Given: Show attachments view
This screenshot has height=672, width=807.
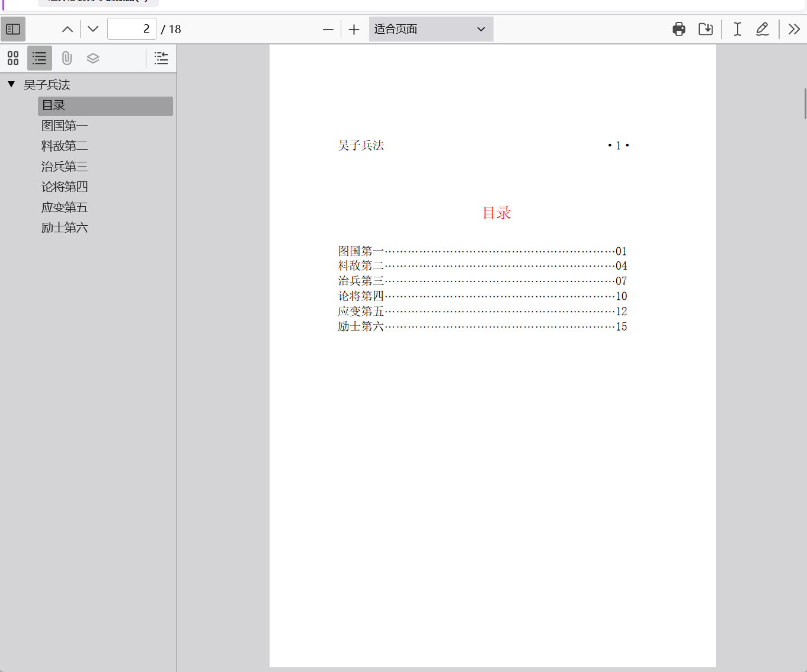Looking at the screenshot, I should [66, 58].
